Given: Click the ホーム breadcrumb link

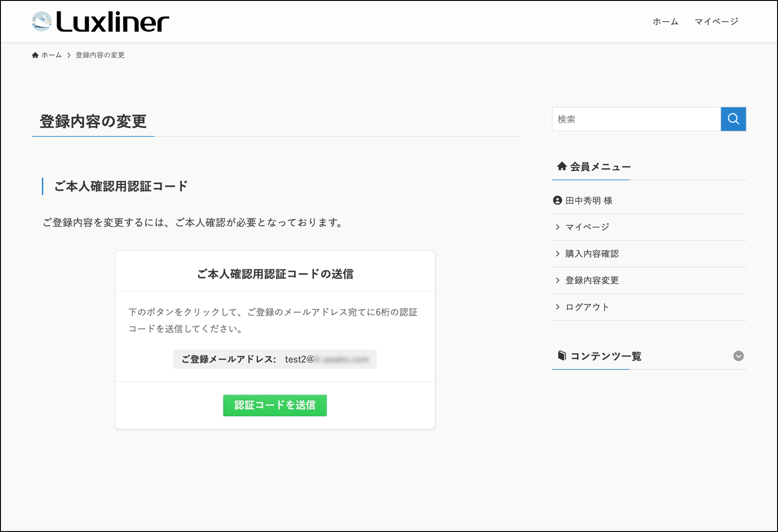Looking at the screenshot, I should click(x=51, y=55).
